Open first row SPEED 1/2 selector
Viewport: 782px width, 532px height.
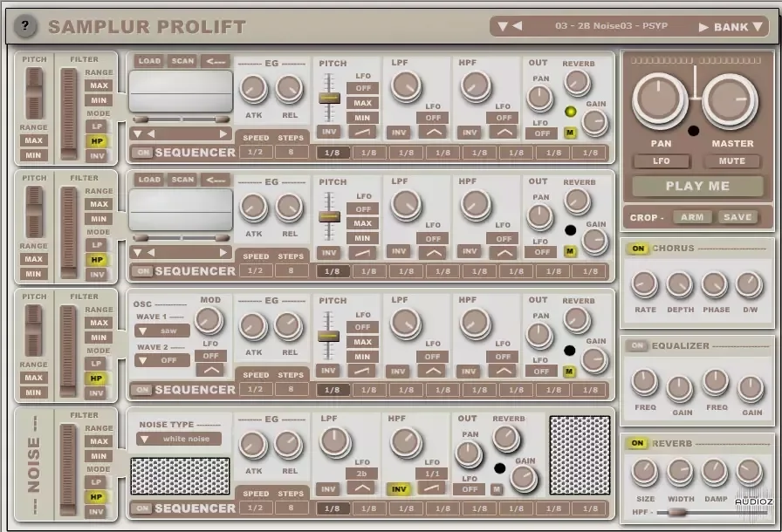[x=255, y=152]
